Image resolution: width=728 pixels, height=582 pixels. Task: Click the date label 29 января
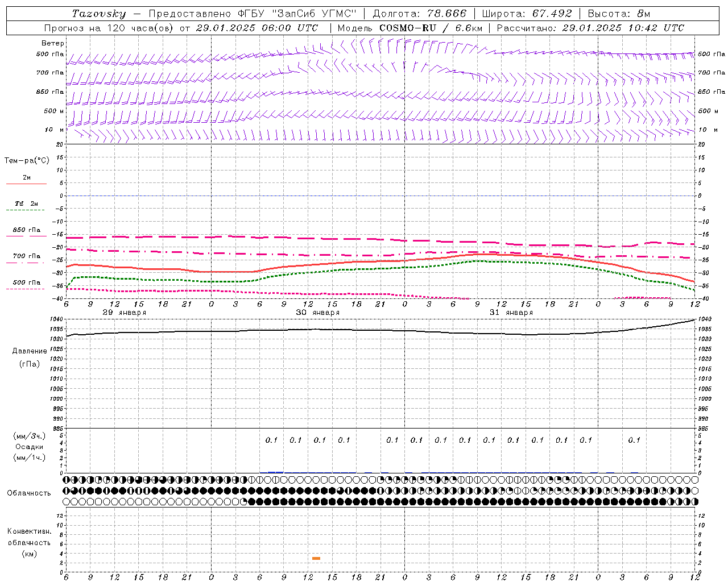coord(124,313)
